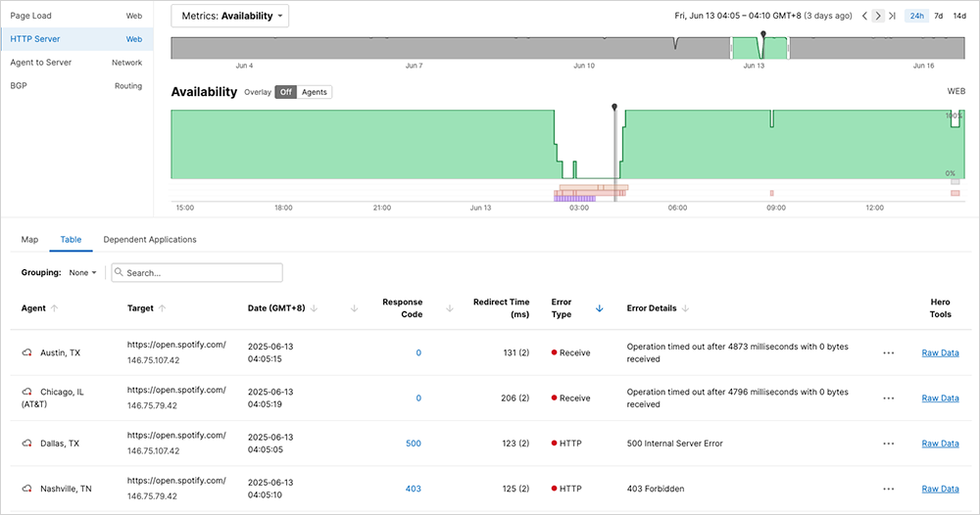
Task: Sort by Error Details arrow
Action: (686, 308)
